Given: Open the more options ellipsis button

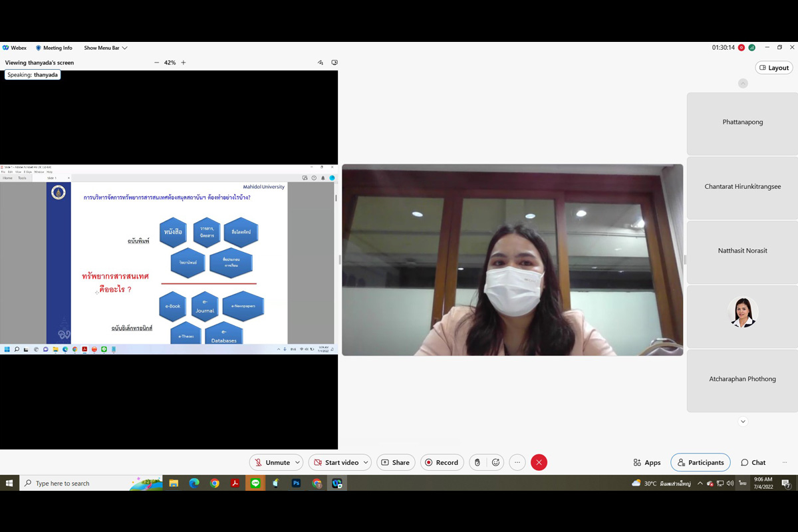Looking at the screenshot, I should click(517, 462).
